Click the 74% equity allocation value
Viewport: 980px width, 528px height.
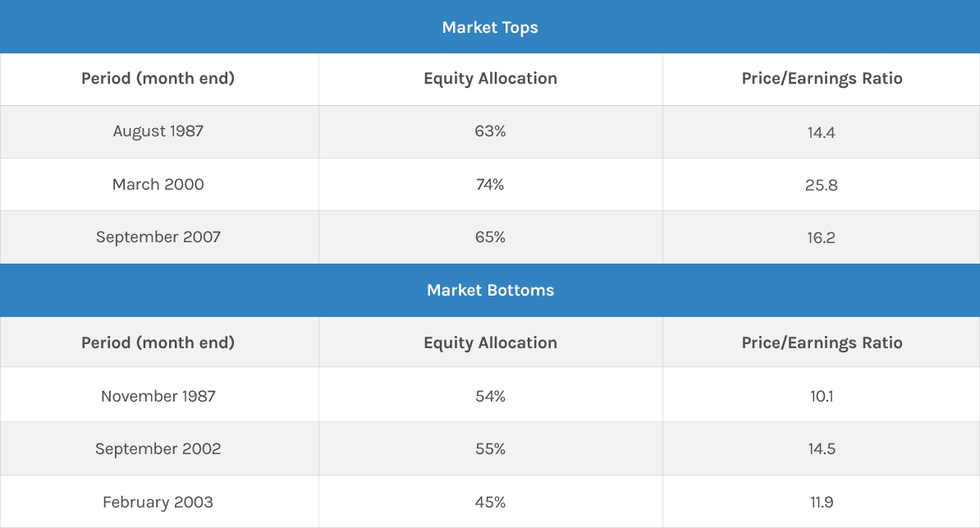[490, 185]
